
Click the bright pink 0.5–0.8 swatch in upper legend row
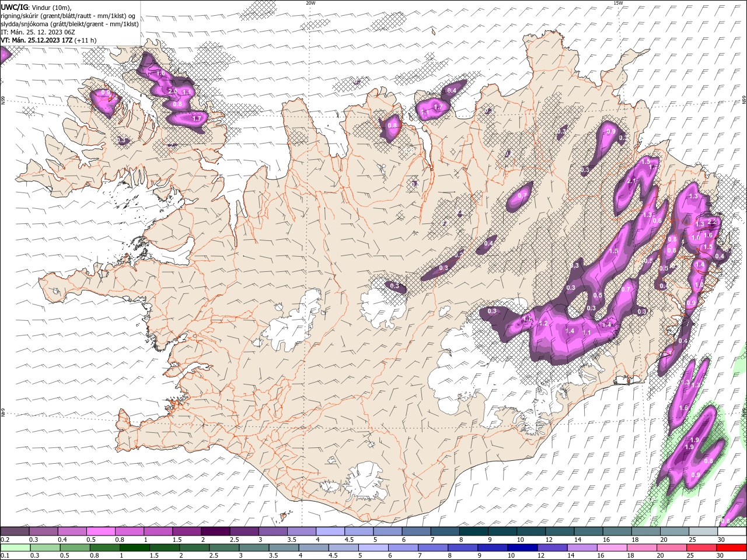[x=101, y=531]
